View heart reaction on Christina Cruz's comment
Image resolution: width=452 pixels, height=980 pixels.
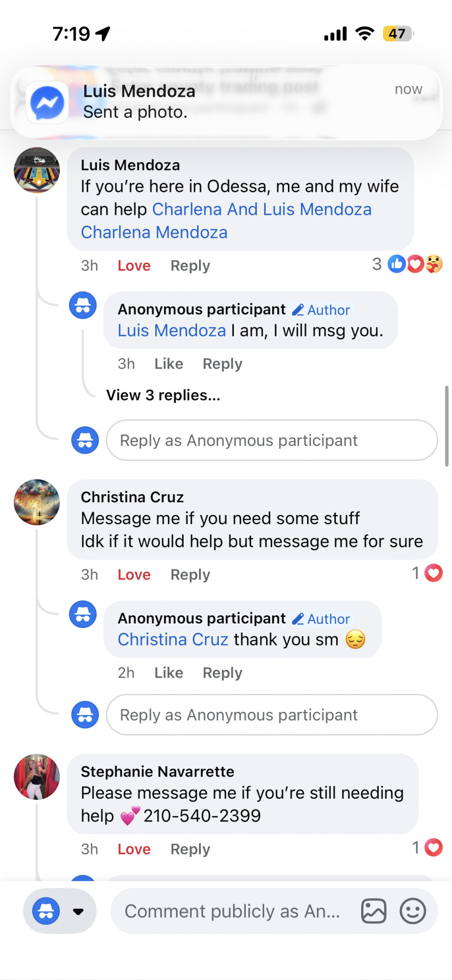[x=433, y=573]
